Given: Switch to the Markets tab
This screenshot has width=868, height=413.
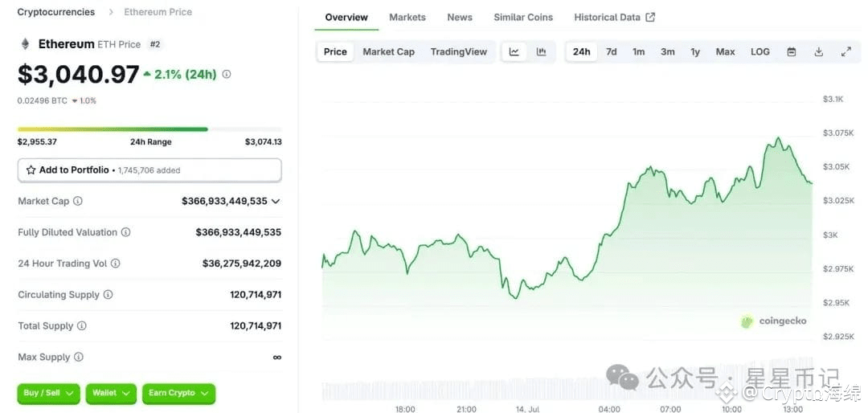Looking at the screenshot, I should pos(407,17).
